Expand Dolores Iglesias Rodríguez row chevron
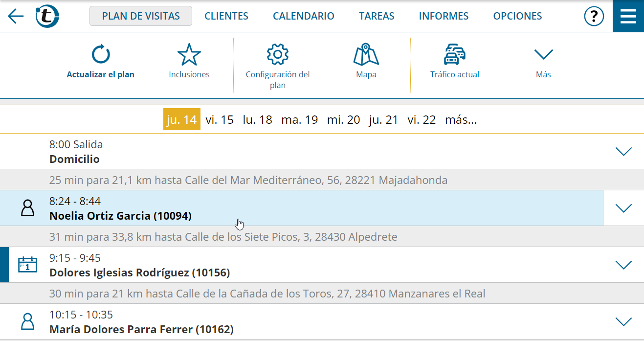Image resolution: width=644 pixels, height=341 pixels. pos(624,265)
